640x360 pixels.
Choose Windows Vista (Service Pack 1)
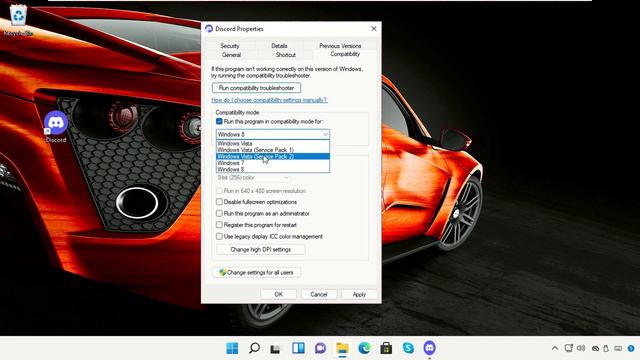(x=273, y=150)
